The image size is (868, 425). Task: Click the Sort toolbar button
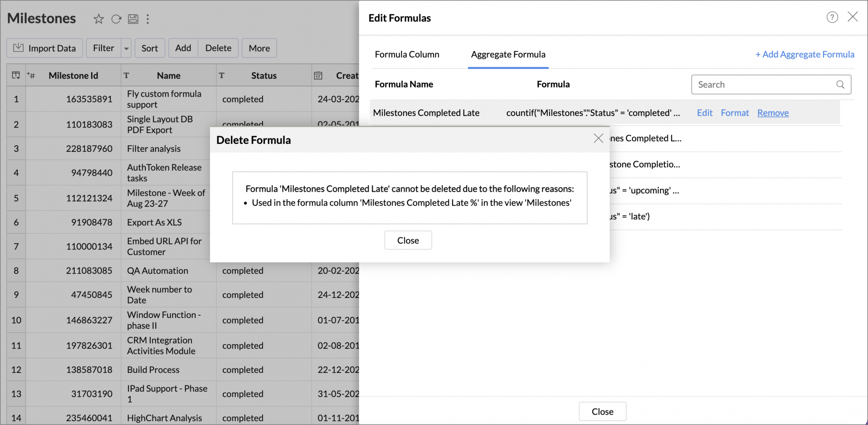point(150,48)
